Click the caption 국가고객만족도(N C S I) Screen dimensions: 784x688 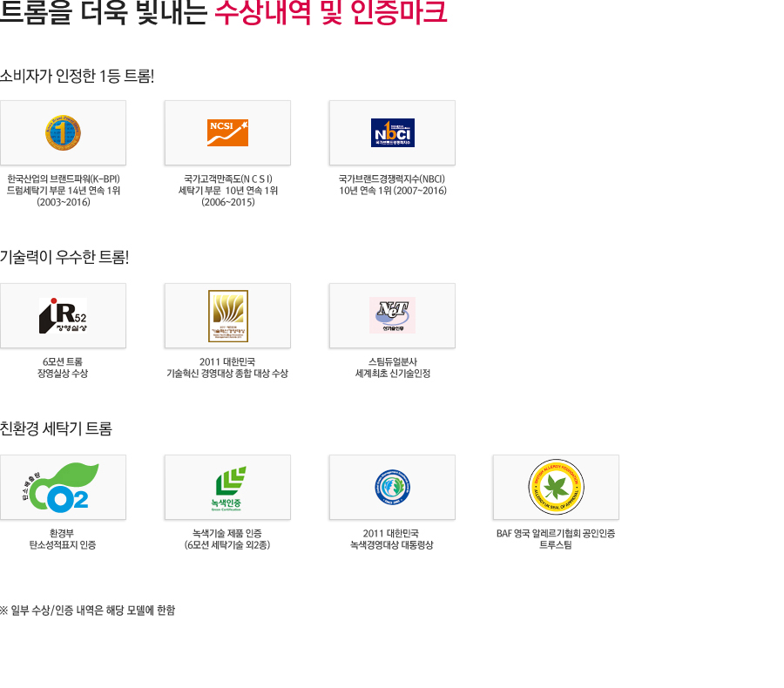click(x=228, y=179)
